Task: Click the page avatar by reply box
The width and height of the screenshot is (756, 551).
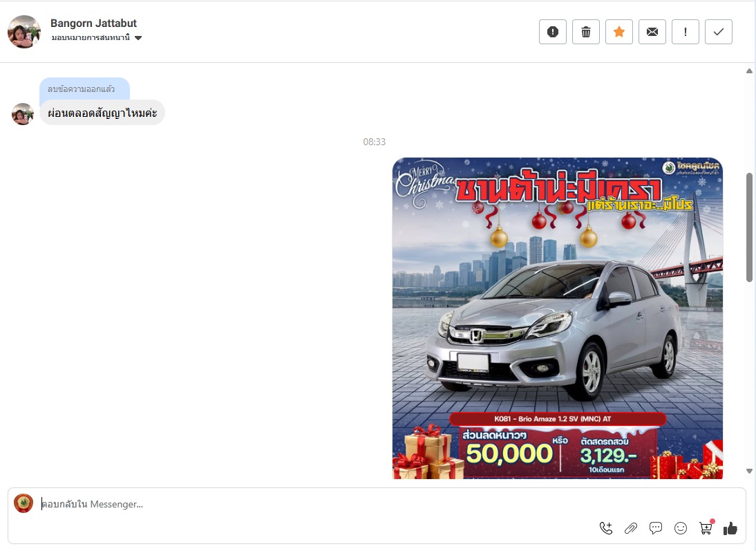Action: [23, 503]
